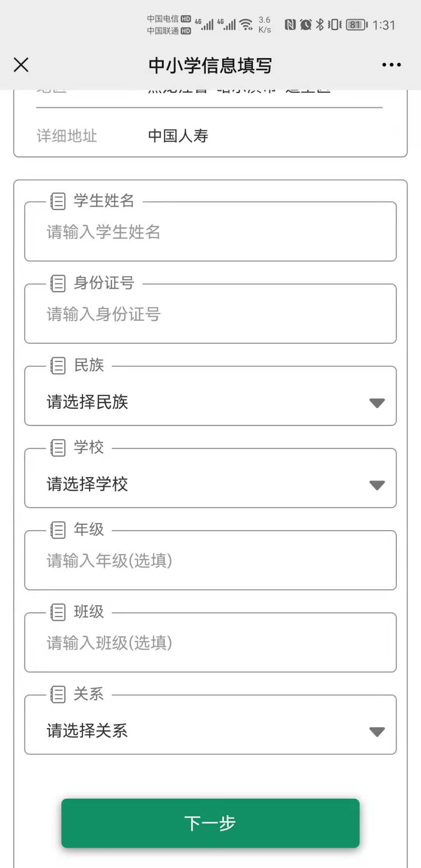Tap notebook icon beside 关系 label
Viewport: 421px width, 868px height.
coord(58,695)
